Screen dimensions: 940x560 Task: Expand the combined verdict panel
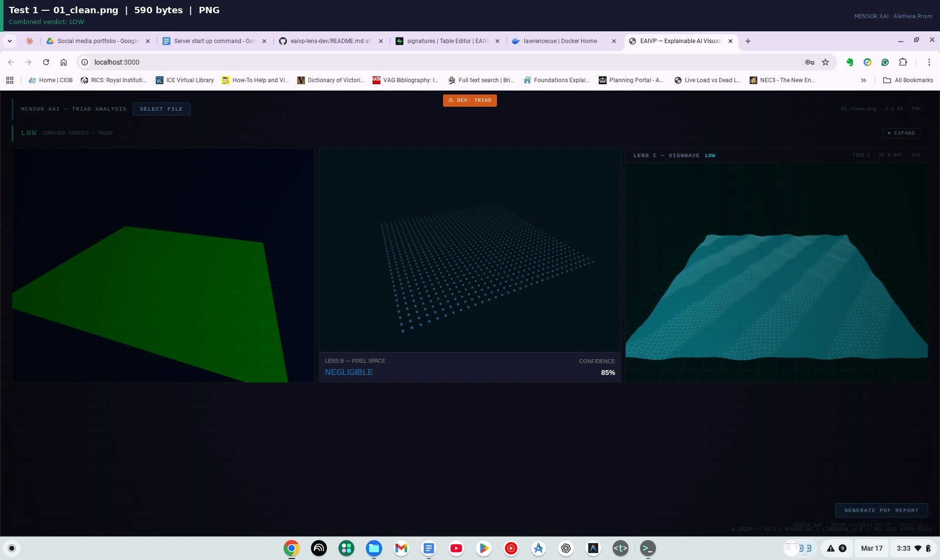pos(901,133)
